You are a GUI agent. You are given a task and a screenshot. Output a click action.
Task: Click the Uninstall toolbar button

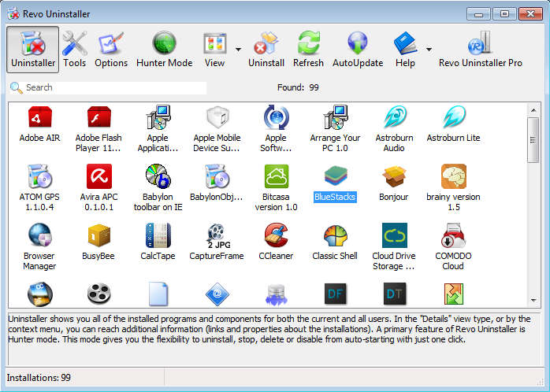[266, 49]
